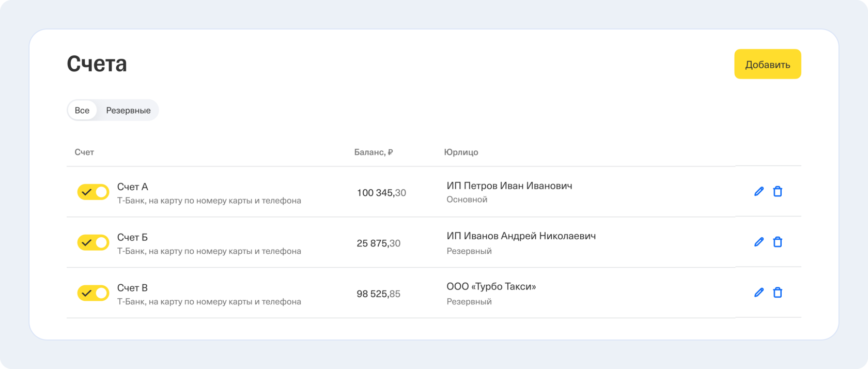Click the ИП Петров Иван Иванович entry
This screenshot has width=868, height=369.
pyautogui.click(x=509, y=186)
